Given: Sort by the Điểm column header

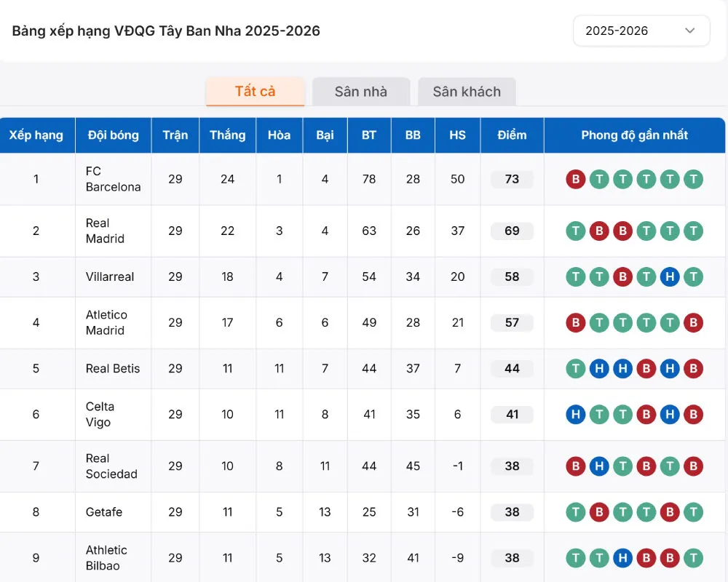Looking at the screenshot, I should pyautogui.click(x=512, y=135).
